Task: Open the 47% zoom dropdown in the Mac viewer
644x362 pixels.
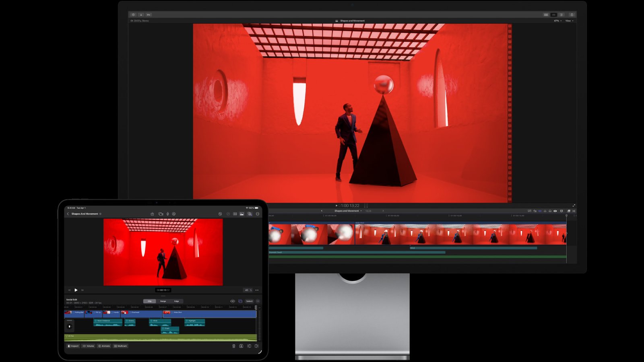Action: (x=557, y=21)
